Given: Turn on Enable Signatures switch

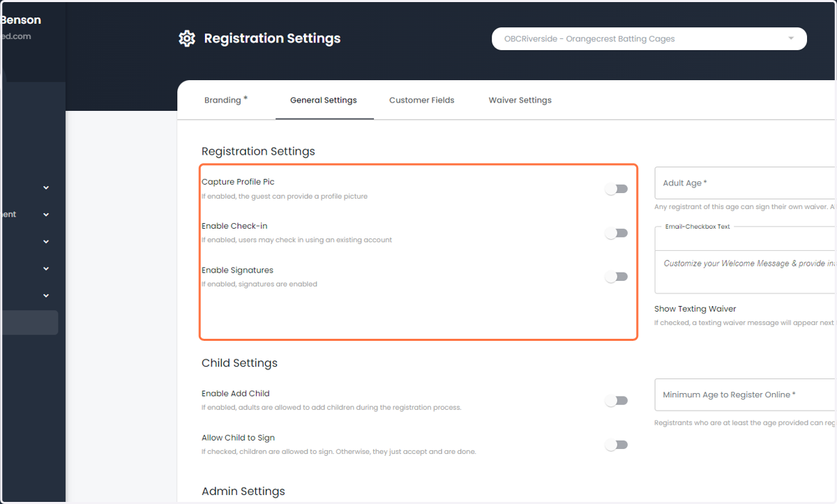Looking at the screenshot, I should pyautogui.click(x=617, y=277).
